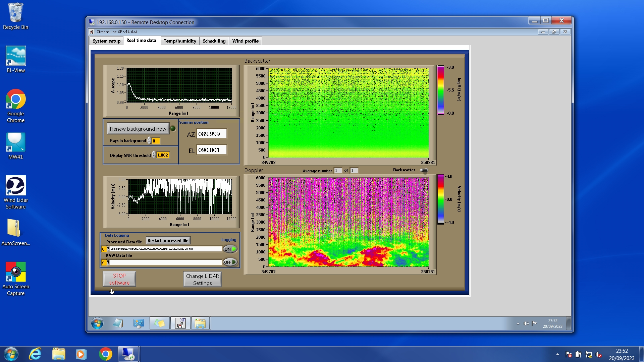The image size is (644, 362).
Task: Click the remote session Start orb
Action: [97, 323]
